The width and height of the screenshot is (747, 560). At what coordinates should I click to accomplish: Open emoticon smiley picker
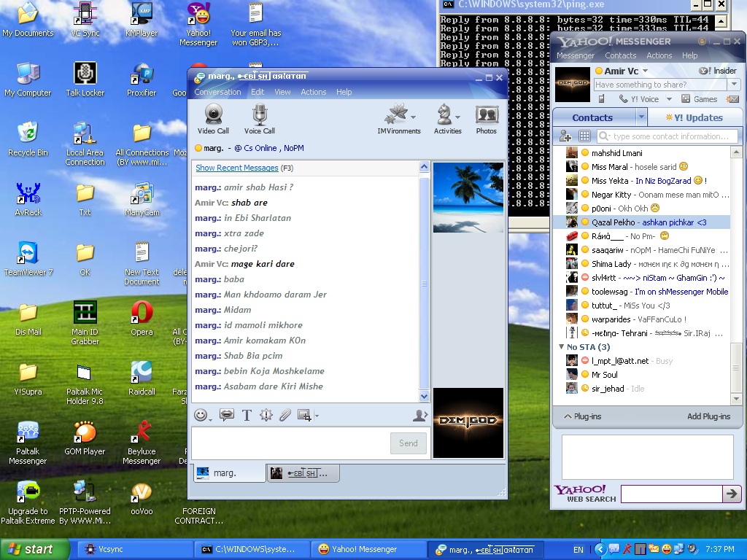click(x=201, y=415)
